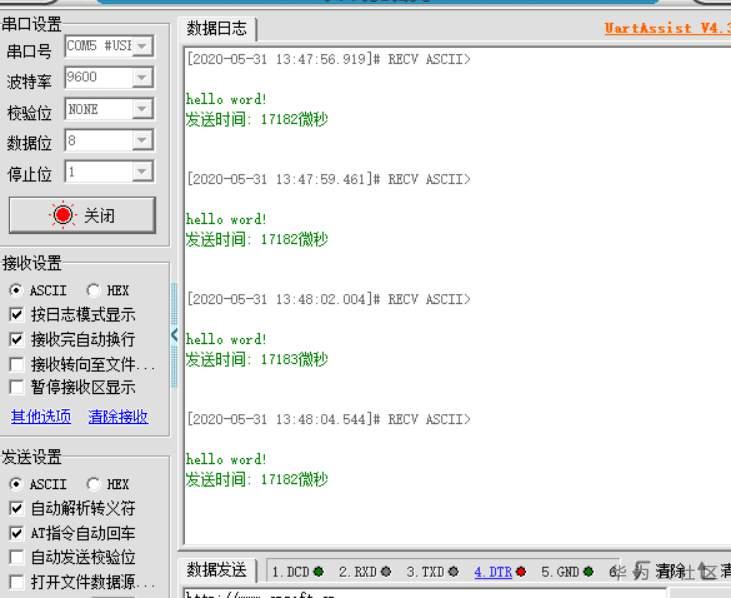This screenshot has width=731, height=598.
Task: Open the 波特率 9600 dropdown
Action: [142, 77]
